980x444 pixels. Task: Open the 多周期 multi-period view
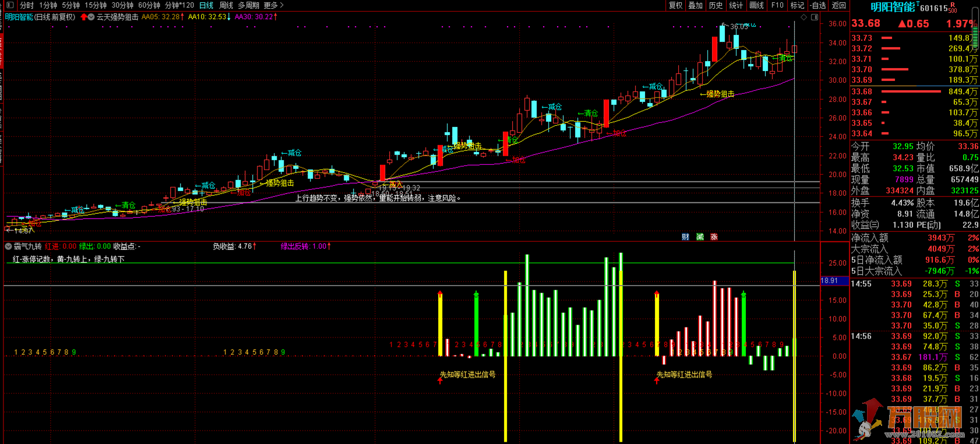point(249,5)
